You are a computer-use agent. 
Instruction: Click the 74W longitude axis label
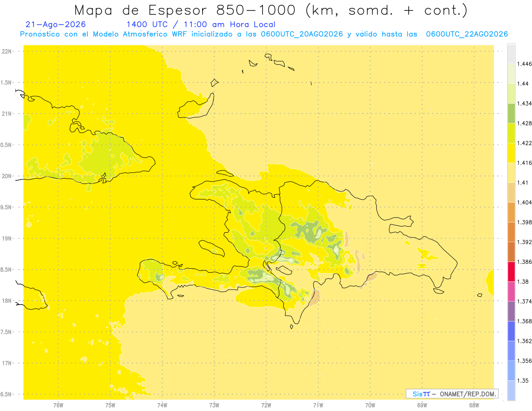coord(162,405)
